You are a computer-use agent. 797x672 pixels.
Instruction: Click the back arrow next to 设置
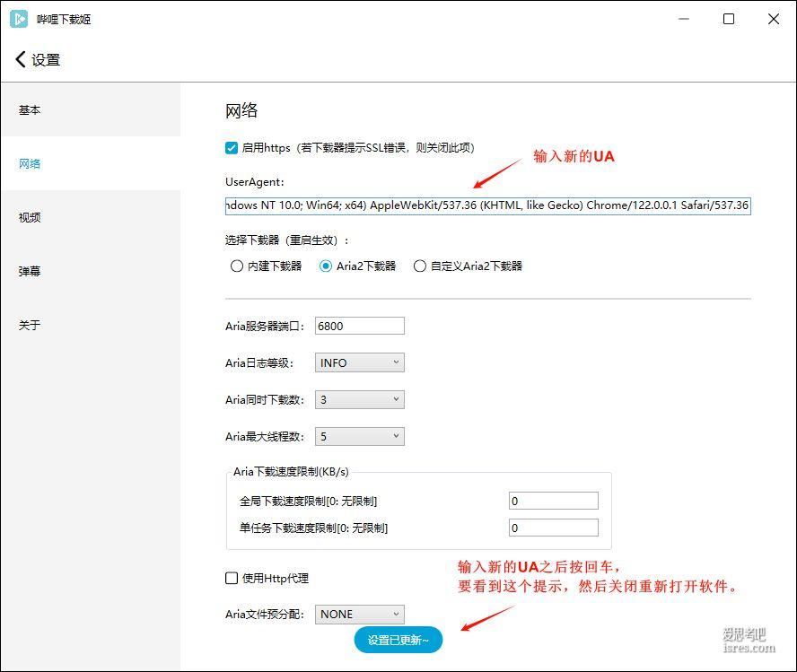point(21,60)
